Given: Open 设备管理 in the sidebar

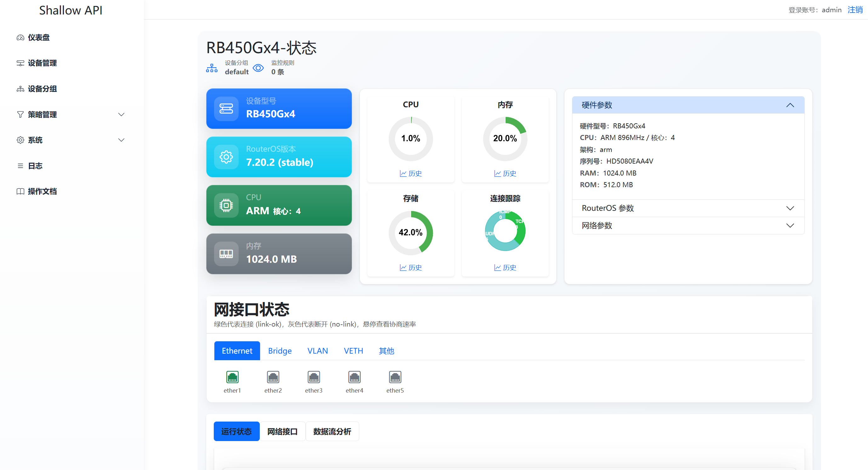Looking at the screenshot, I should coord(42,63).
